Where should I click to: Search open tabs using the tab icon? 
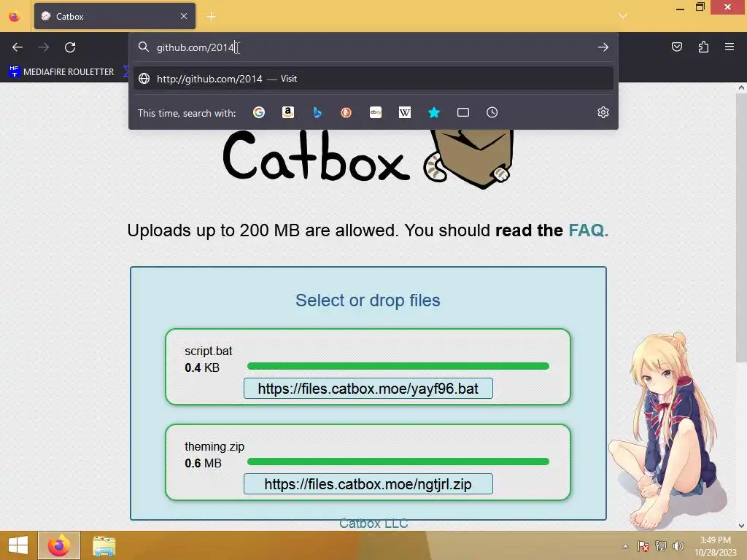[x=463, y=112]
